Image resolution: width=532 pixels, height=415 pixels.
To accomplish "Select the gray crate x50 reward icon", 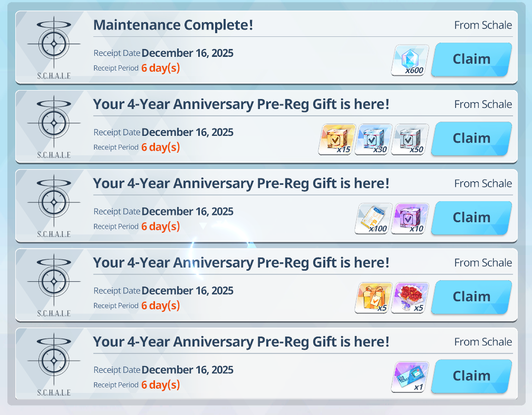I will point(410,140).
